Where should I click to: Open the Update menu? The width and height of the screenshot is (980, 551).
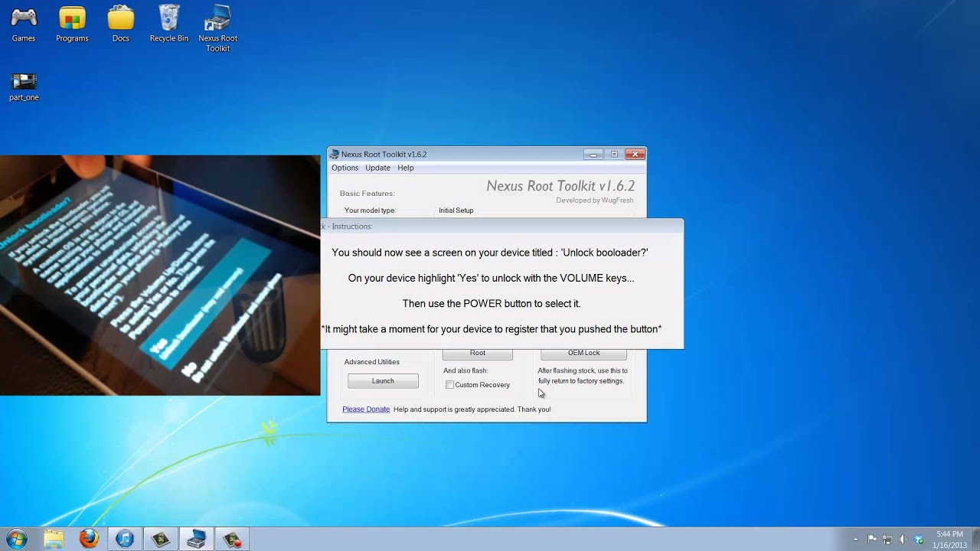(x=377, y=168)
